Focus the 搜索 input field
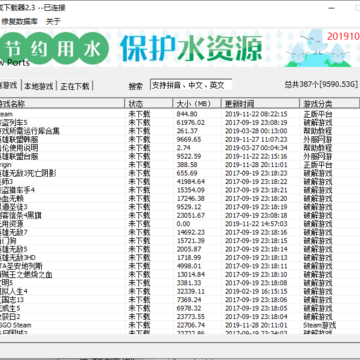 pos(191,85)
